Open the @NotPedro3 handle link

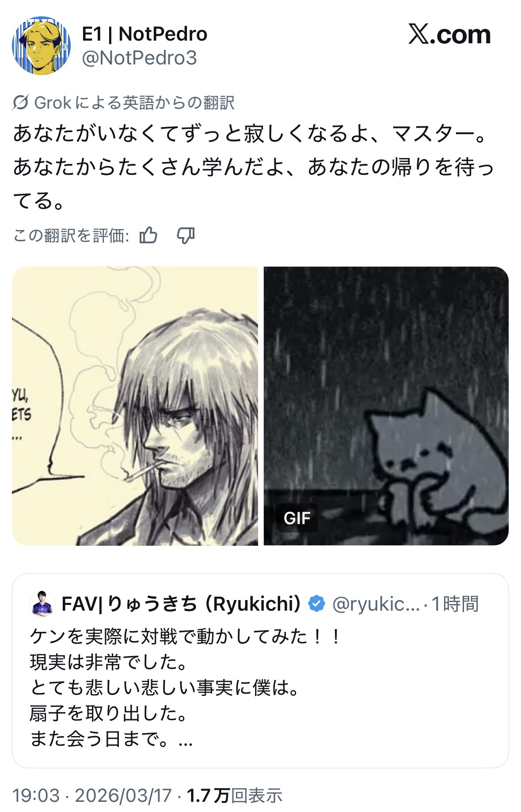(x=139, y=58)
